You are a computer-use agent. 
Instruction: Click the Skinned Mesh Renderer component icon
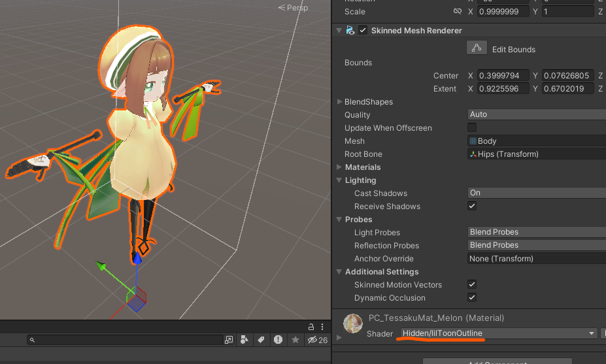click(350, 30)
